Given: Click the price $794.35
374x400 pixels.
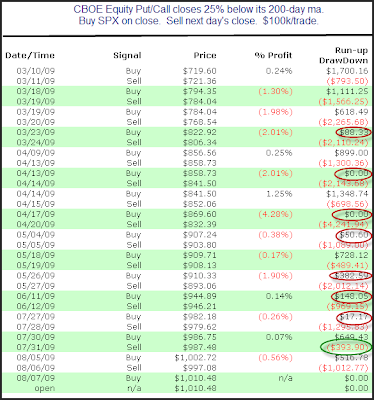Looking at the screenshot, I should (x=200, y=91).
